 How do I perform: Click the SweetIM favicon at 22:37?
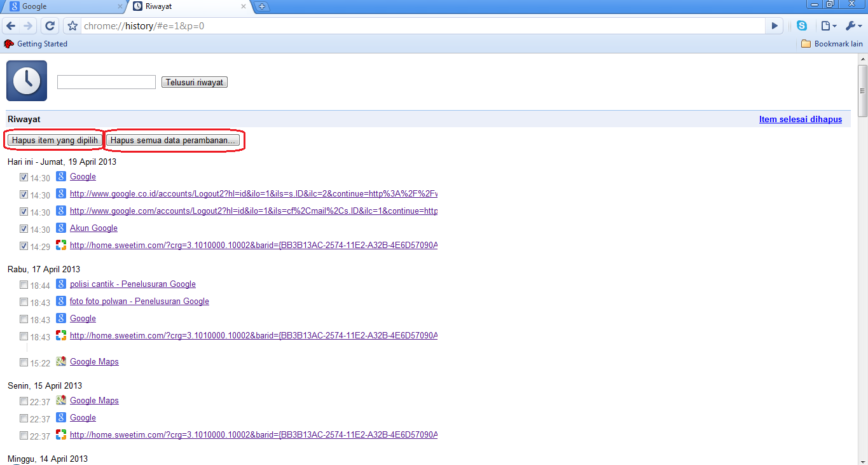[61, 434]
